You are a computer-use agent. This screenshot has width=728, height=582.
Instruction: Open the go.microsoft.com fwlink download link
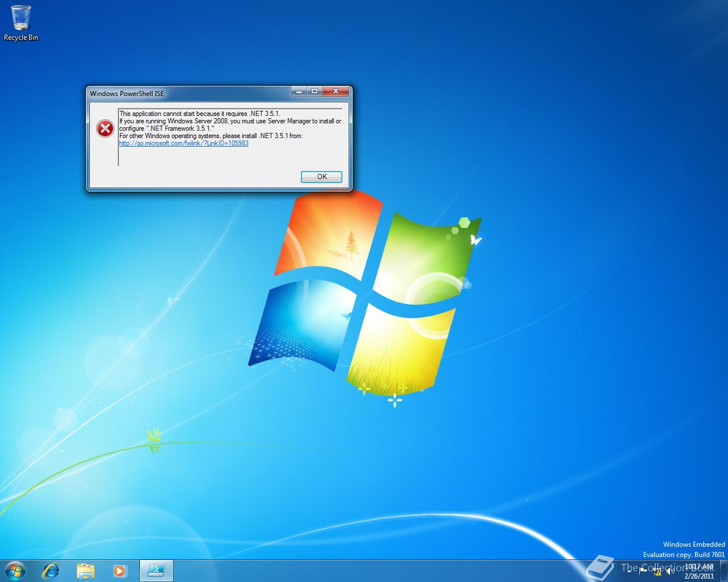184,143
